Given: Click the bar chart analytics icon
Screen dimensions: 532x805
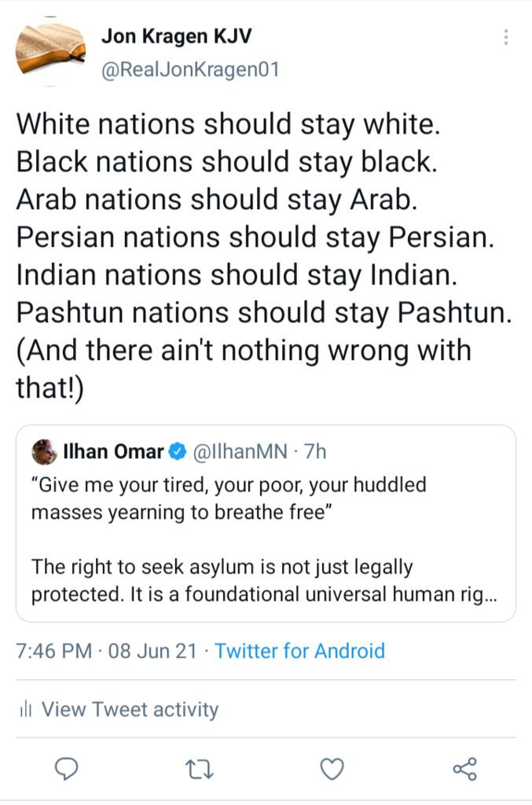Looking at the screenshot, I should point(25,710).
